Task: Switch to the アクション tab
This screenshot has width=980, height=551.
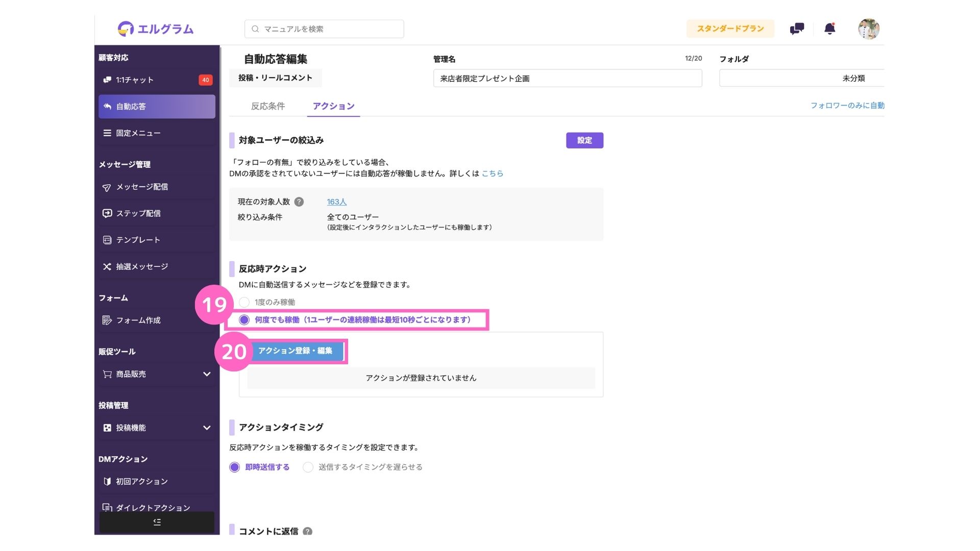Action: pos(333,106)
